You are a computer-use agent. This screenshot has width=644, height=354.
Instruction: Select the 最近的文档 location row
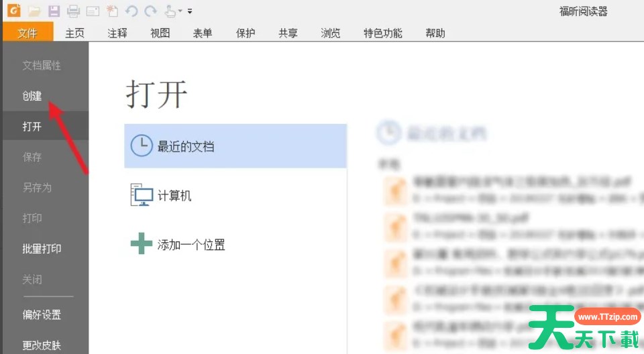point(235,146)
